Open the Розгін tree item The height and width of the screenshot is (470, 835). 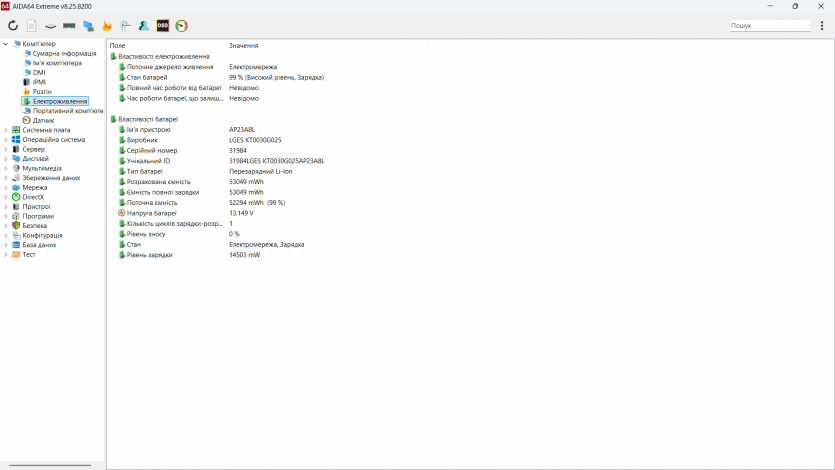42,91
